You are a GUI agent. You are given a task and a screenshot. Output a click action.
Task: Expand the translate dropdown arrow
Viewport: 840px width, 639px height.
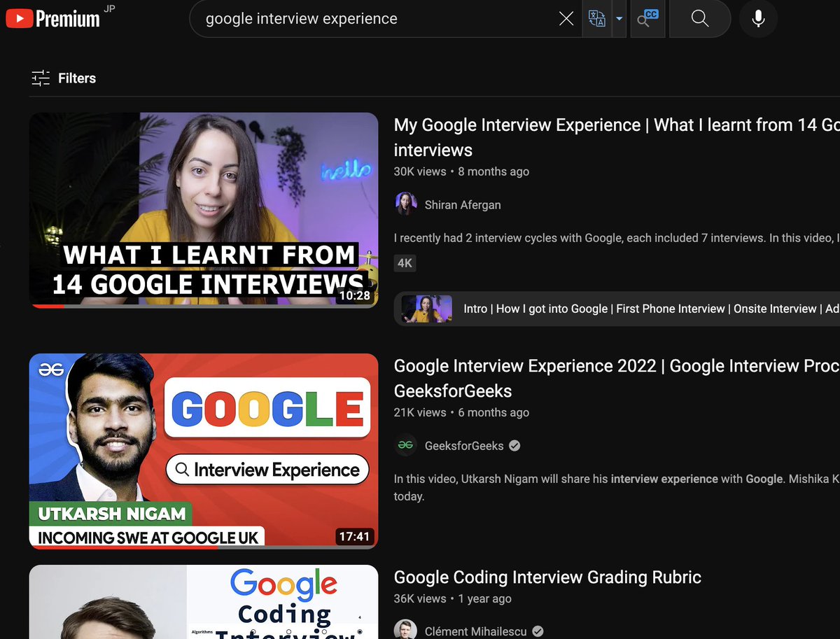click(x=619, y=19)
